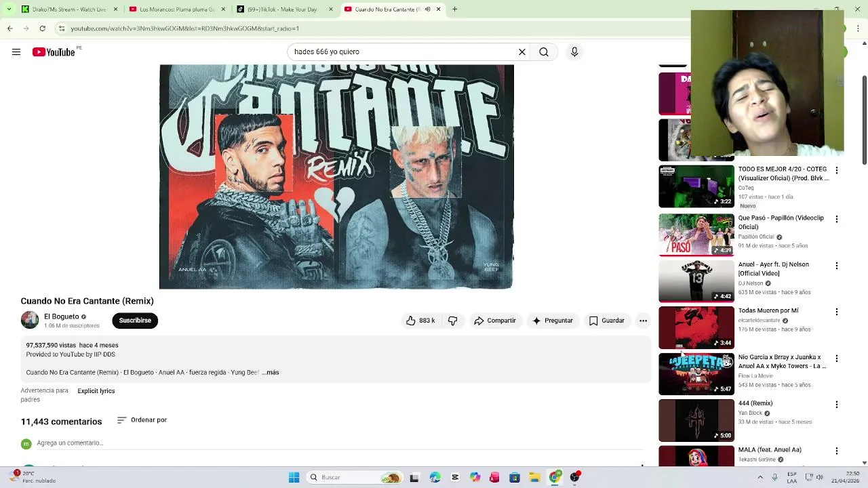Go back in browser history
Viewport: 868px width, 488px height.
(9, 28)
